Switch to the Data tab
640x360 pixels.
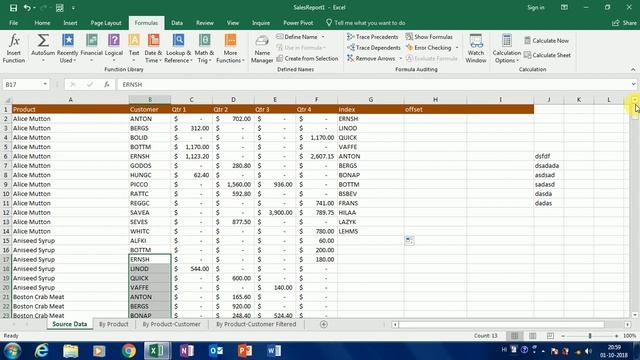pos(177,23)
